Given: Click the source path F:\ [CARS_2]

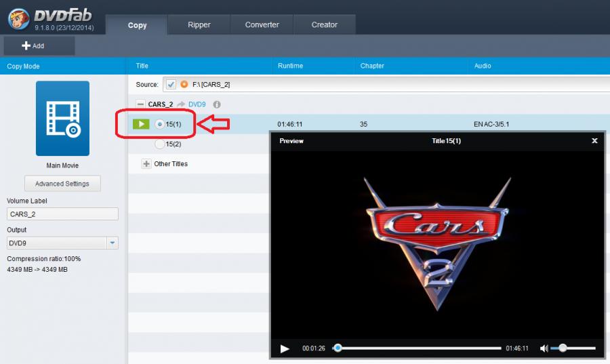Looking at the screenshot, I should [211, 84].
